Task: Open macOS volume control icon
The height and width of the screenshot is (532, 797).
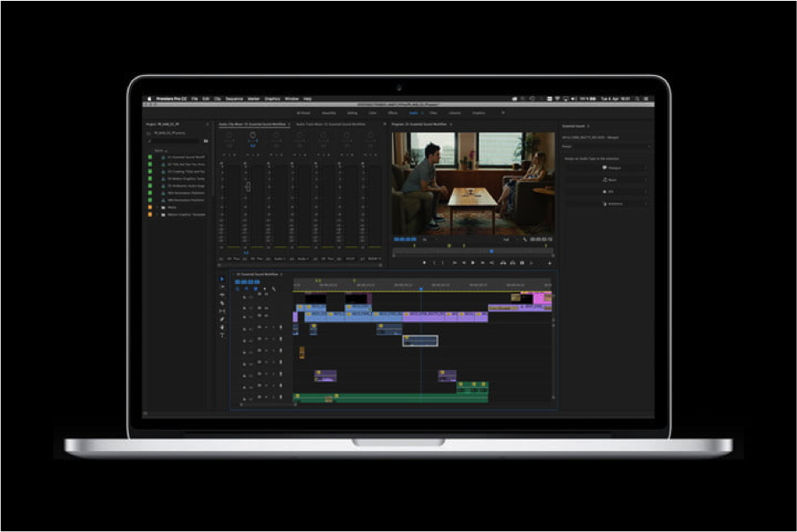Action: (574, 99)
